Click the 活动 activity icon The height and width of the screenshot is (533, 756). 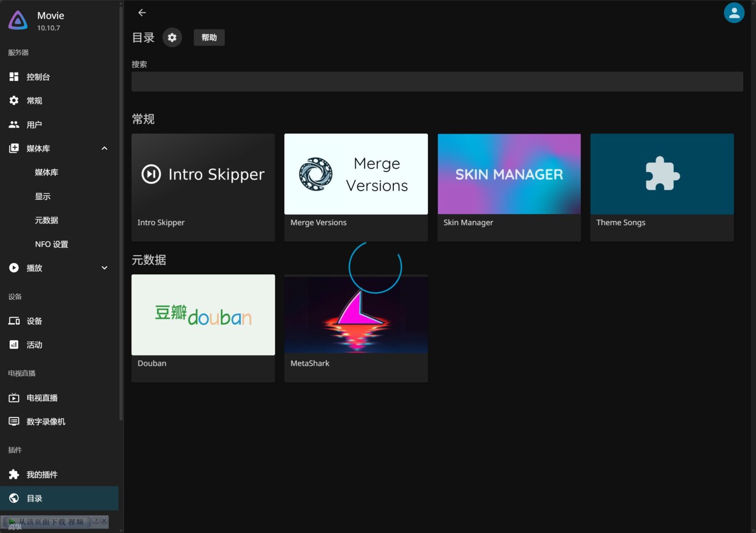pos(14,344)
